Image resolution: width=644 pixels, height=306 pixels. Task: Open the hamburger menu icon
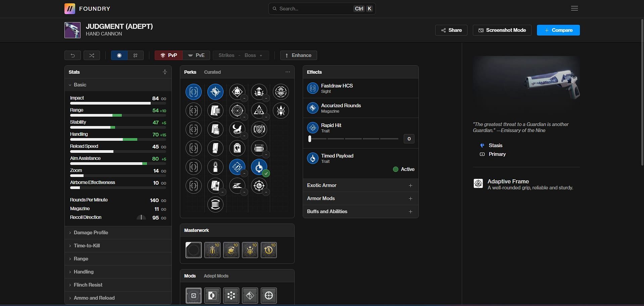574,8
